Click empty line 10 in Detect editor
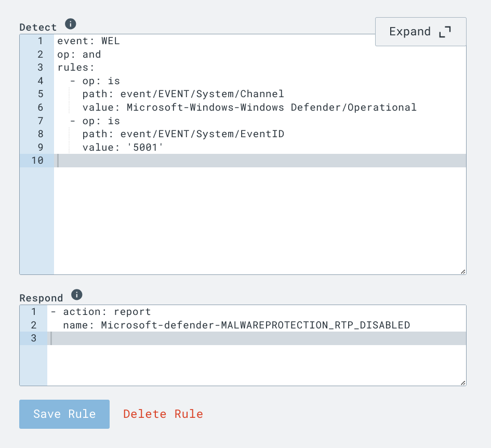491x448 pixels. [x=260, y=161]
